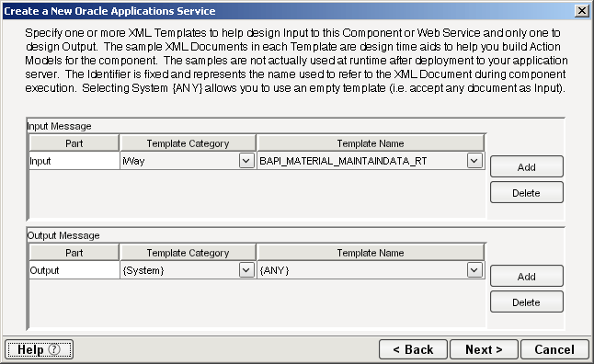The height and width of the screenshot is (364, 594).
Task: Open Help for this dialog
Action: click(x=39, y=349)
